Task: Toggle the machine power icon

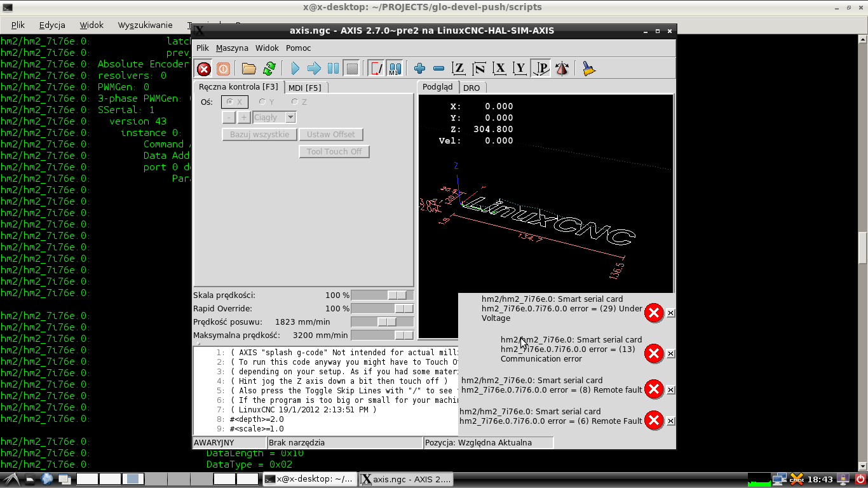Action: coord(223,69)
